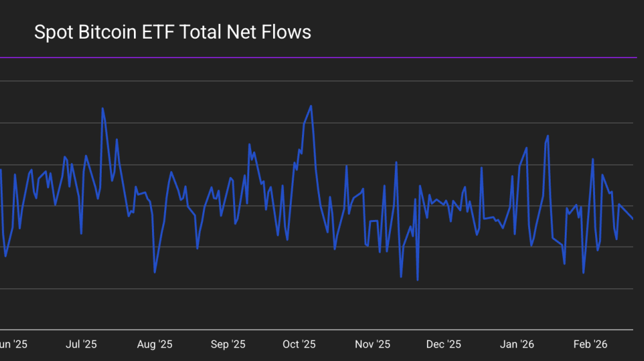The height and width of the screenshot is (361, 644).
Task: Click the Oct '25 axis label
Action: click(299, 345)
